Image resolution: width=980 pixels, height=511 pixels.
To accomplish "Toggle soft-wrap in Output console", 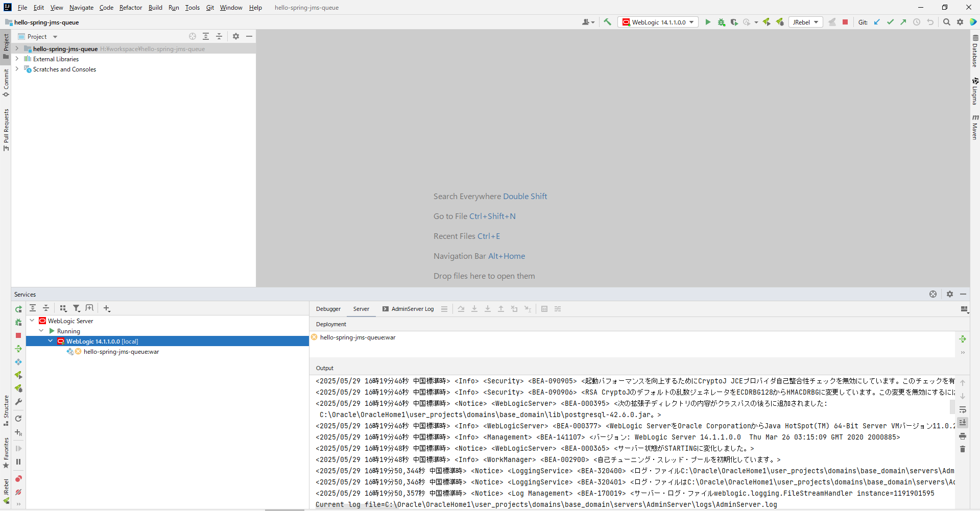I will pyautogui.click(x=963, y=409).
